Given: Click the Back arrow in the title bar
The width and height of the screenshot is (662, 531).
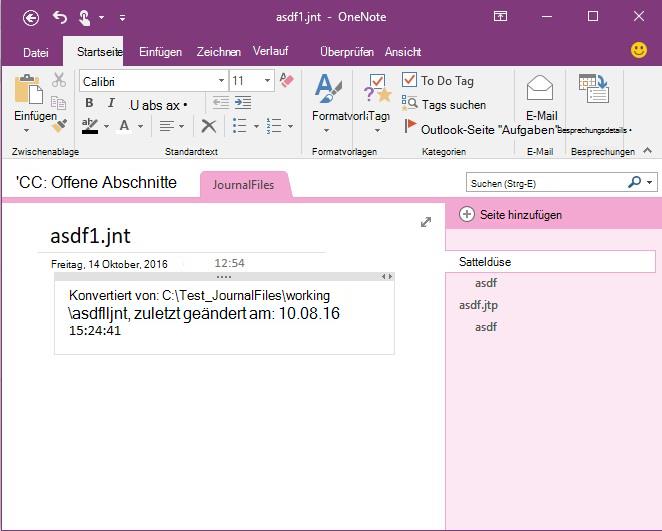Looking at the screenshot, I should coord(31,18).
